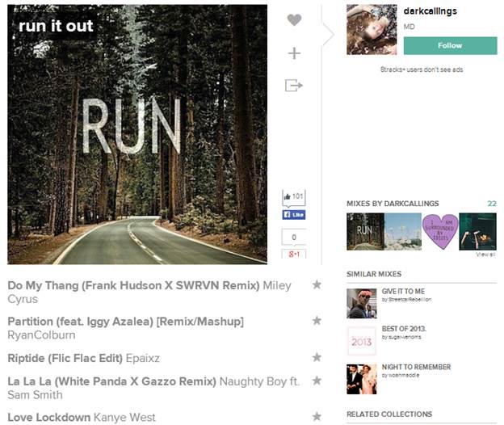Open the purple heart mix thumbnail
Image resolution: width=504 pixels, height=425 pixels.
tap(440, 231)
